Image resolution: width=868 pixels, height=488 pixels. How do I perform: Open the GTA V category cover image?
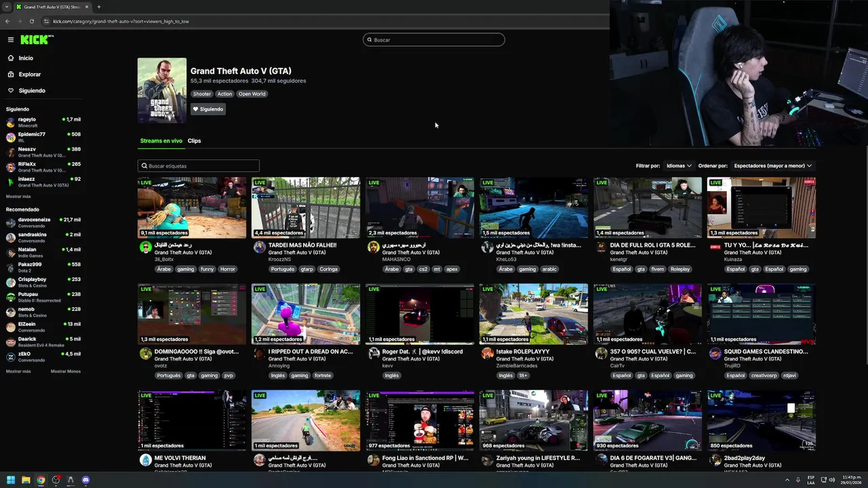tap(162, 91)
